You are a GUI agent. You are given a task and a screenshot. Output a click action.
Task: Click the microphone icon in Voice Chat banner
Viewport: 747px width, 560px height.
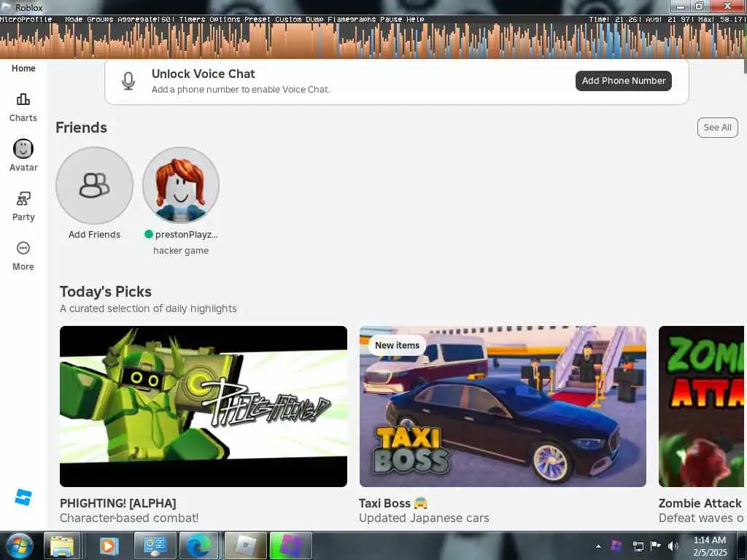128,81
